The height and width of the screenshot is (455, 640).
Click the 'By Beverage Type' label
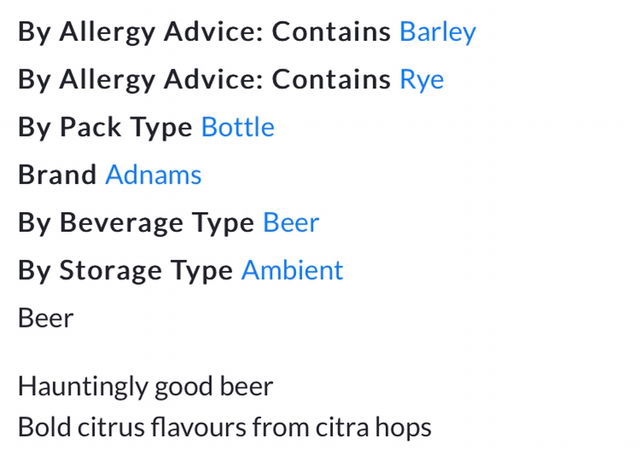point(136,222)
